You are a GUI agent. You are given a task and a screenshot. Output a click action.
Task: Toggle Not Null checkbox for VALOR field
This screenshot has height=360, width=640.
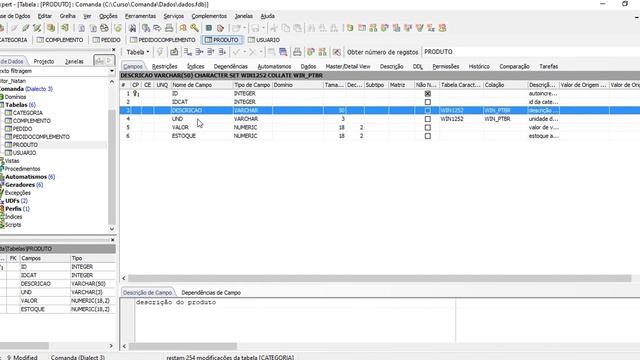[x=427, y=127]
